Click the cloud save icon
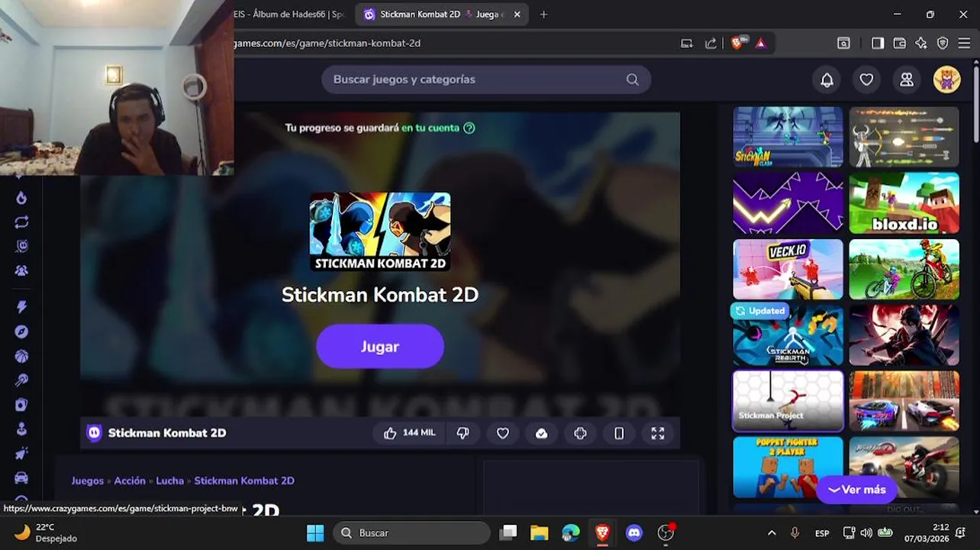980x550 pixels. point(541,433)
